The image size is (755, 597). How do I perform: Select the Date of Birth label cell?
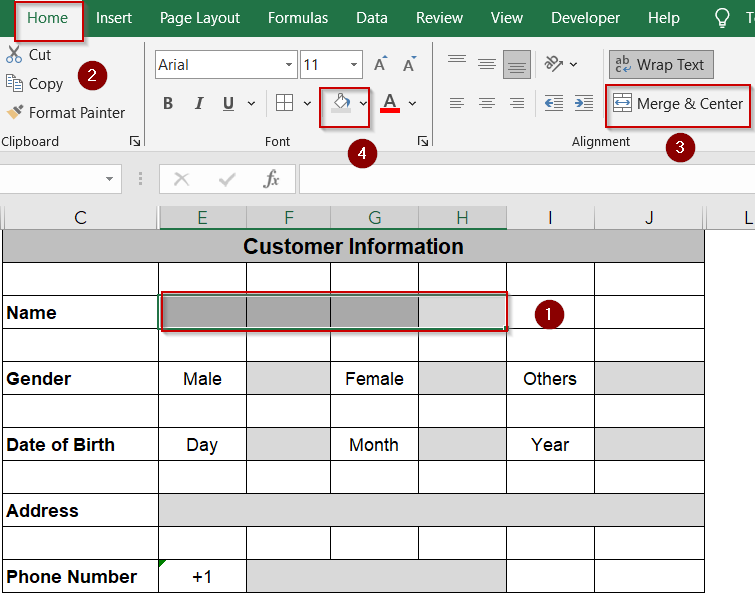(x=80, y=444)
